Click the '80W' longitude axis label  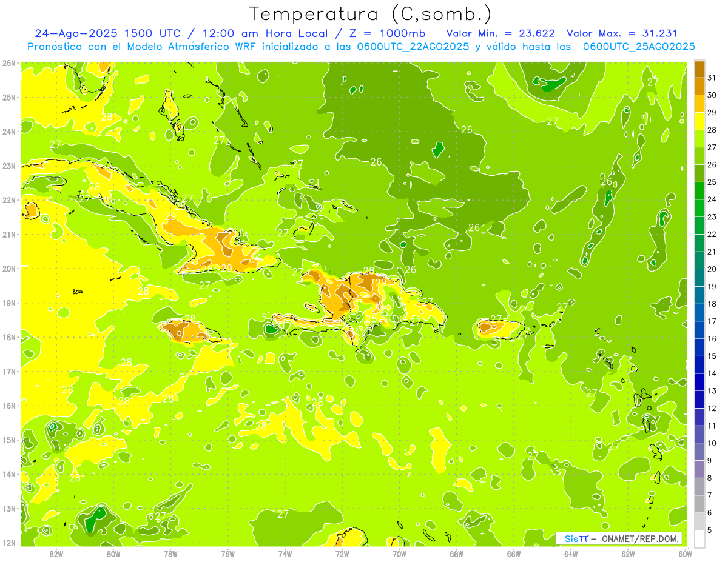(113, 554)
